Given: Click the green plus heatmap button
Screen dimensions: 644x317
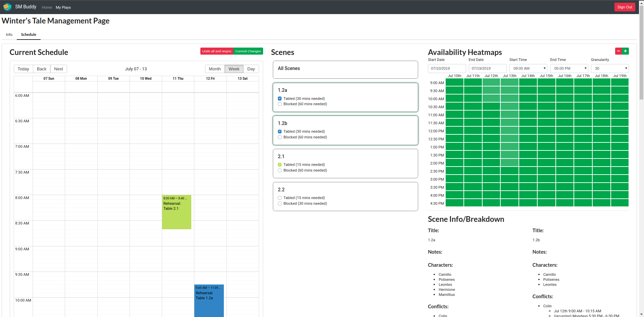Looking at the screenshot, I should pos(626,51).
